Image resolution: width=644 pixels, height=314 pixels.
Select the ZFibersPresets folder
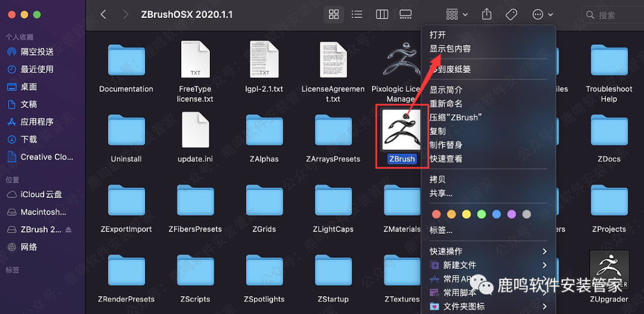click(195, 201)
